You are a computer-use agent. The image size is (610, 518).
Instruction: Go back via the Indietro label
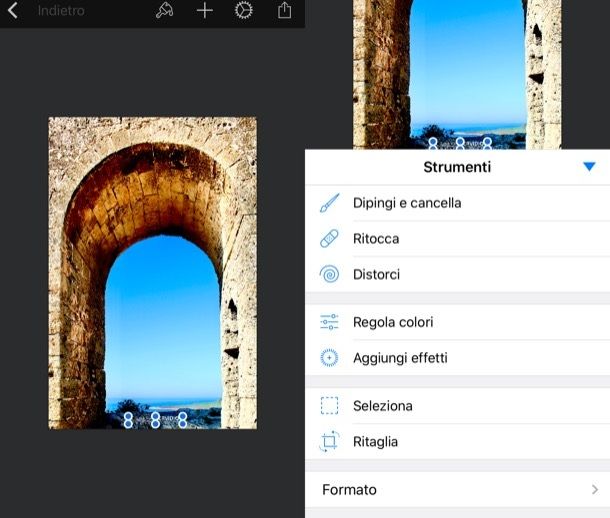pyautogui.click(x=61, y=10)
